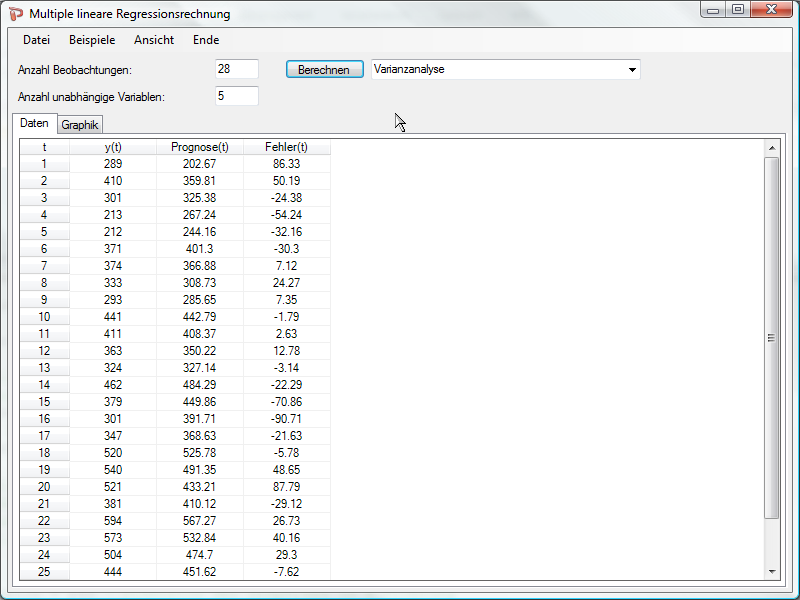Open the Ansicht menu

(153, 40)
